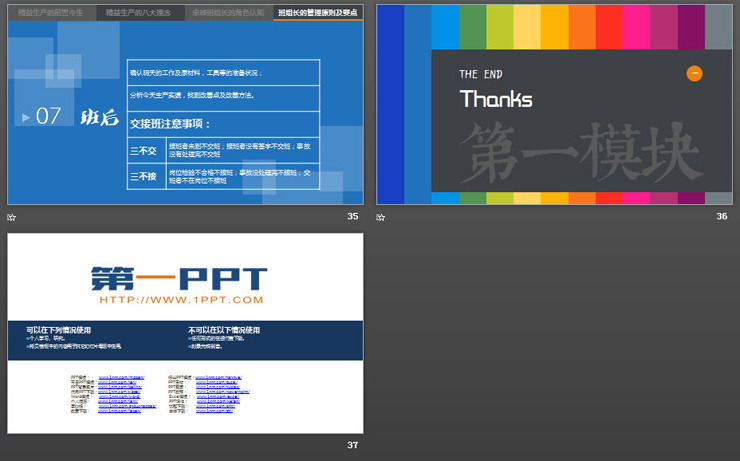Click the orange minus circle on Thanks slide
Screen dimensions: 740x461
point(694,74)
